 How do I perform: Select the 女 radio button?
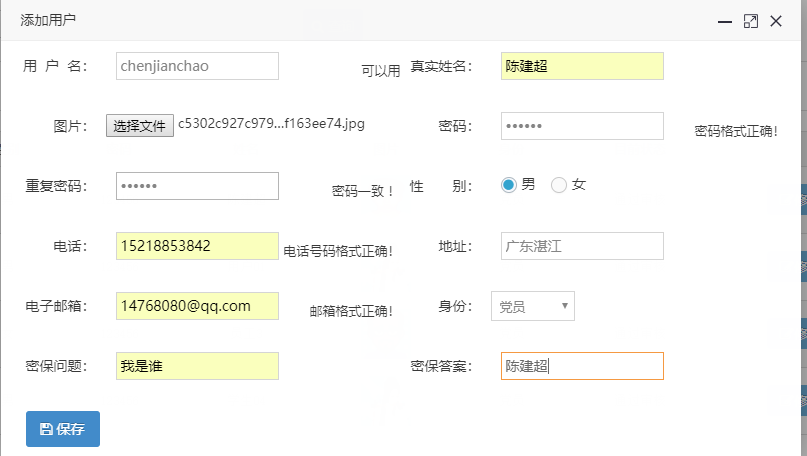pos(559,185)
